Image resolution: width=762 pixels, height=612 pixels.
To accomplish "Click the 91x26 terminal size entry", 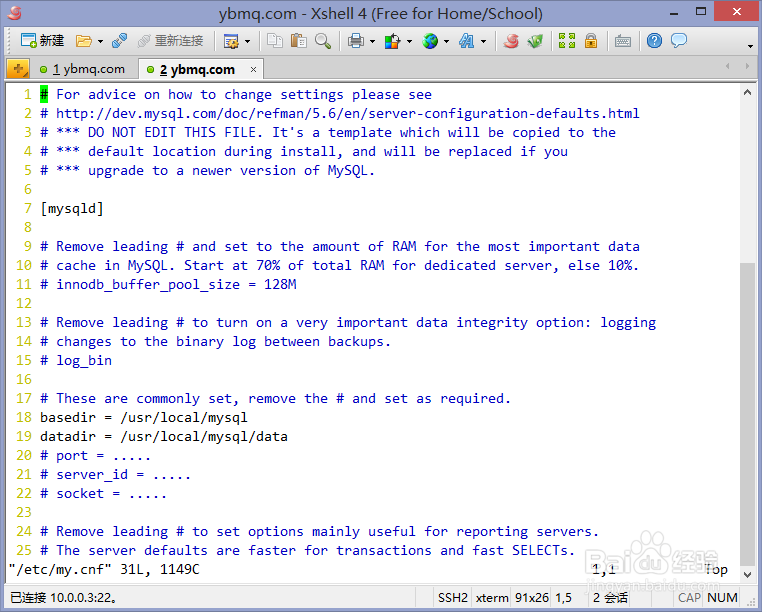I will point(532,597).
